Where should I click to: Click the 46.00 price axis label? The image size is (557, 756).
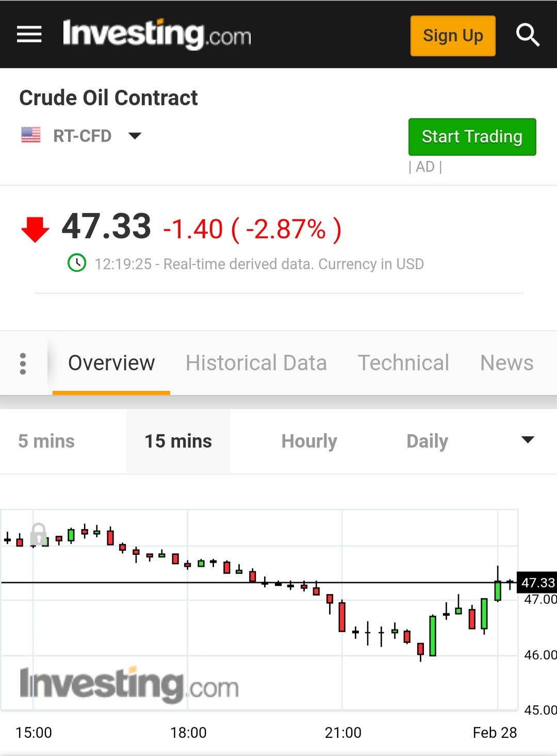point(540,655)
